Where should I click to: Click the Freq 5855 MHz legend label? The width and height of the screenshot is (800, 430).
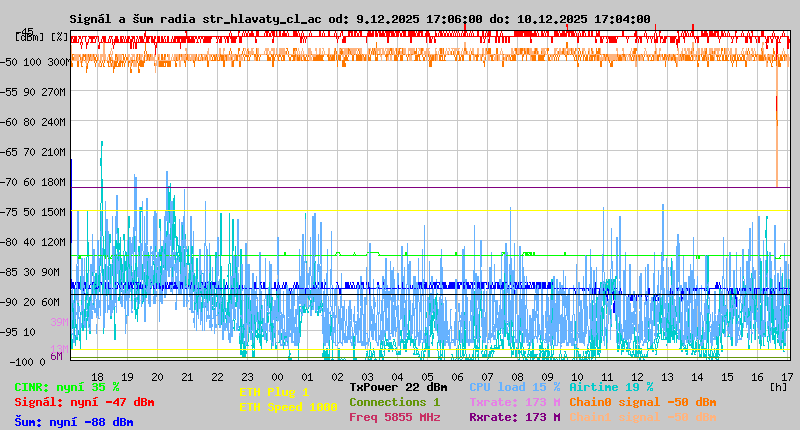point(394,418)
